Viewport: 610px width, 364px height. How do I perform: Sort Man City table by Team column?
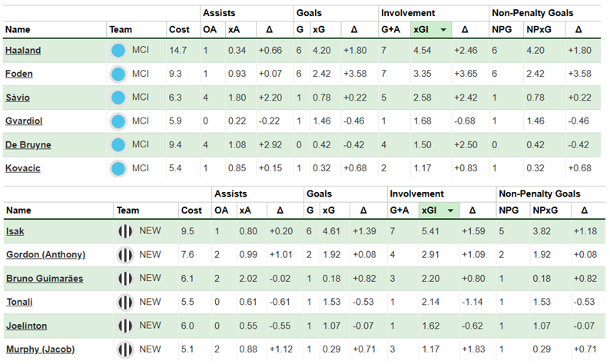pyautogui.click(x=121, y=29)
